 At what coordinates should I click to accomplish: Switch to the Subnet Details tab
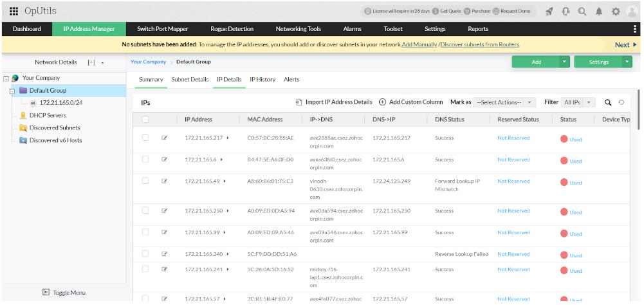coord(190,79)
